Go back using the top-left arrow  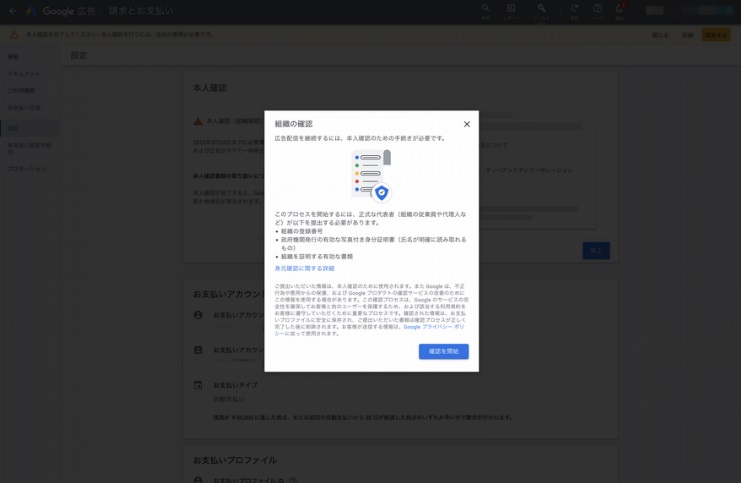coord(13,11)
